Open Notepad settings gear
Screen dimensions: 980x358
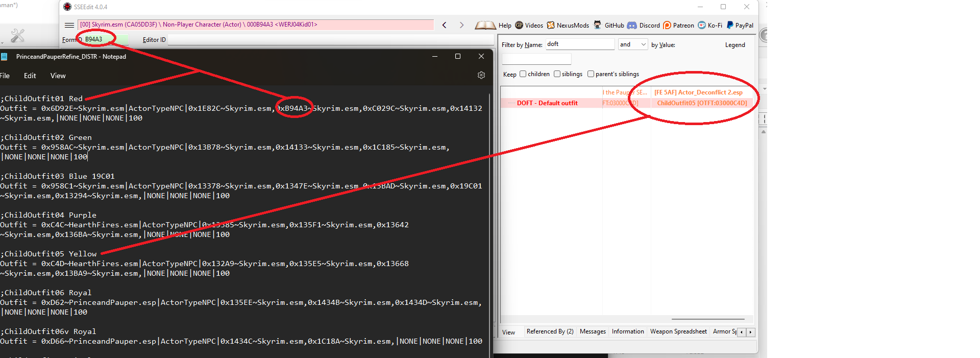[481, 75]
